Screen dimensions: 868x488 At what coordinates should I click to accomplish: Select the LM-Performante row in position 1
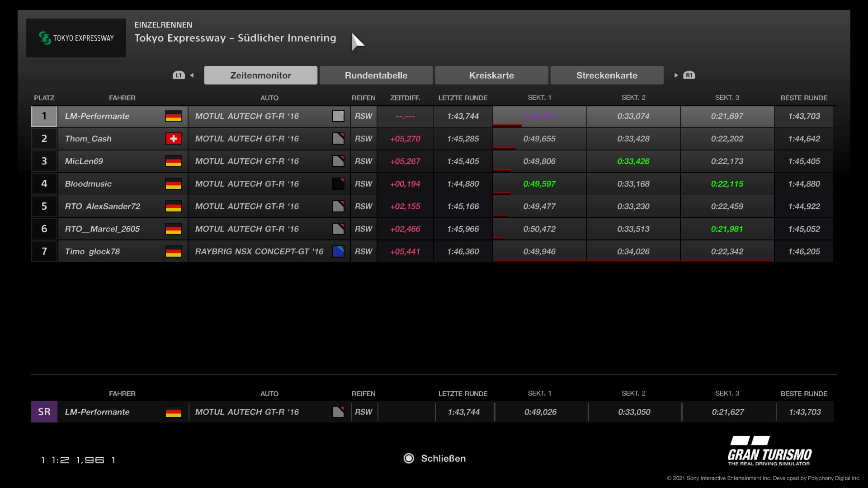[97, 116]
